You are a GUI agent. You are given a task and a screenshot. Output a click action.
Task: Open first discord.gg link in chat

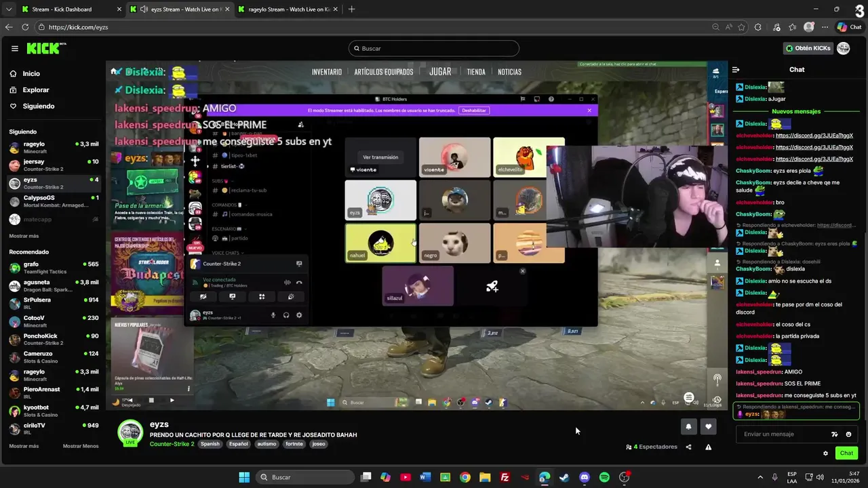point(814,136)
